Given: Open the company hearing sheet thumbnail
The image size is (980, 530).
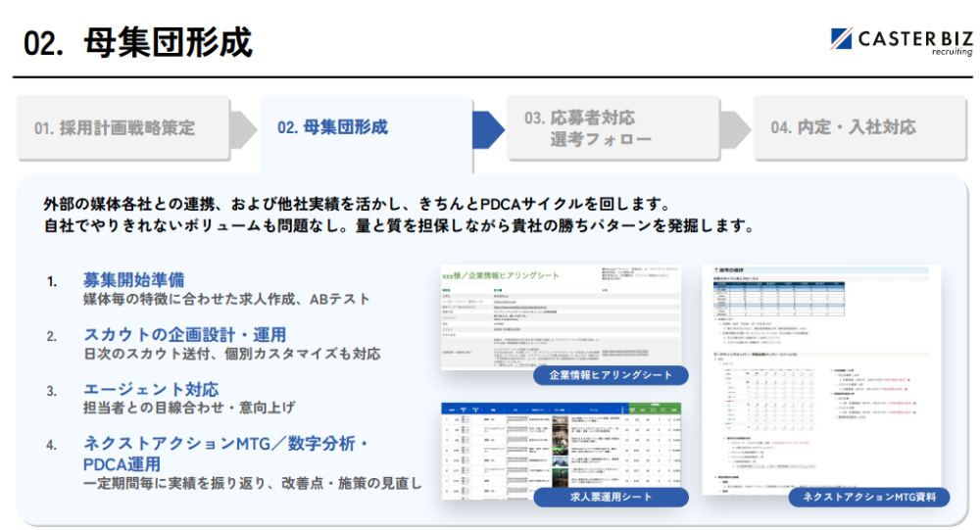Looking at the screenshot, I should (561, 316).
